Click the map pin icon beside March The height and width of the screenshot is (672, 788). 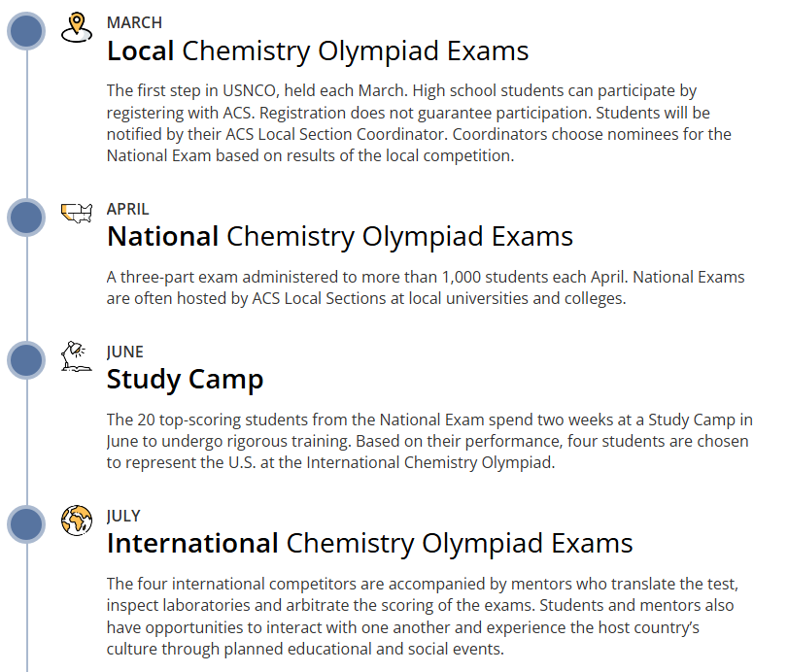point(76,27)
